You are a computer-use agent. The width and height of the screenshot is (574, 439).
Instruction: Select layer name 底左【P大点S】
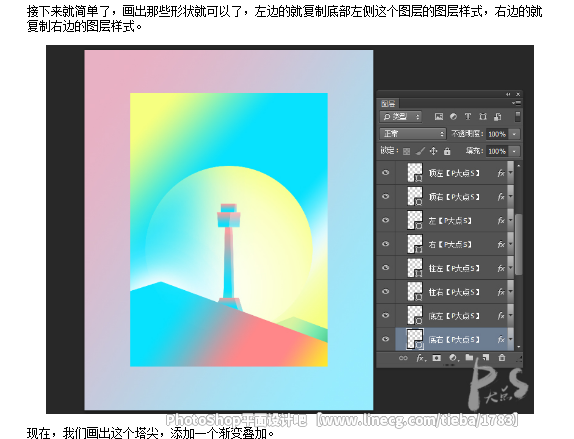[454, 316]
